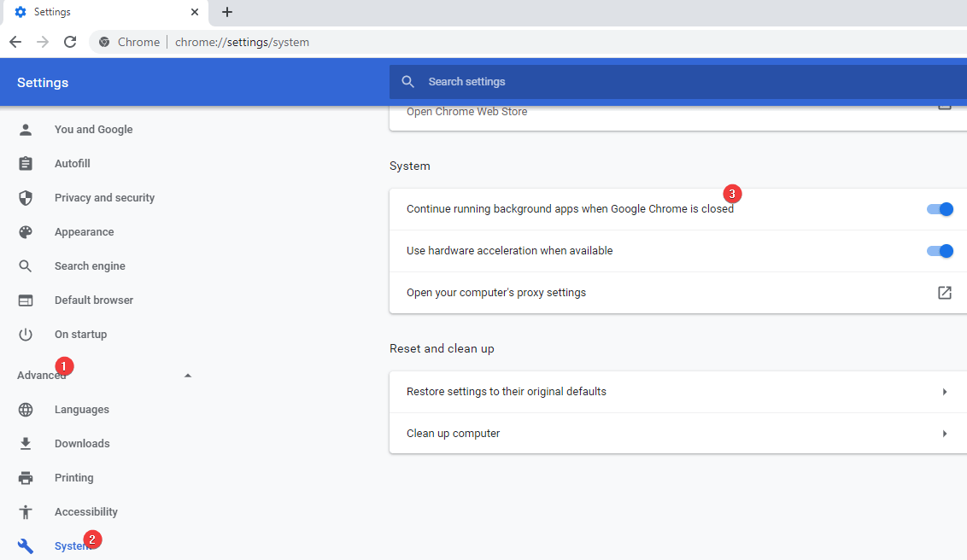This screenshot has width=967, height=560.
Task: Click the Languages globe icon
Action: tap(26, 410)
